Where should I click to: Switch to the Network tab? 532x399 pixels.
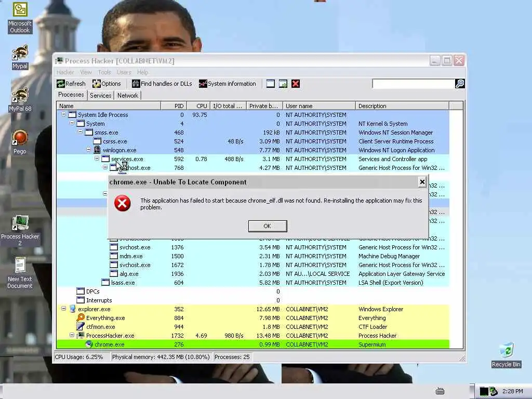pyautogui.click(x=128, y=96)
